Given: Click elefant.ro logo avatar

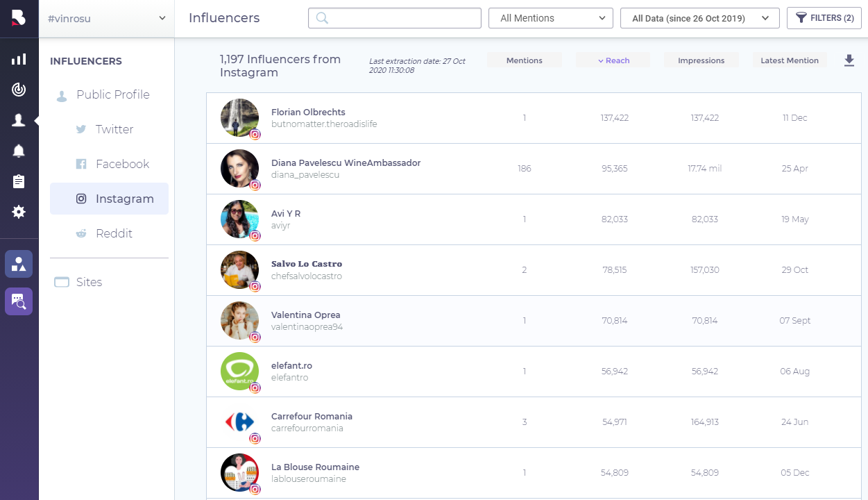Looking at the screenshot, I should [239, 371].
